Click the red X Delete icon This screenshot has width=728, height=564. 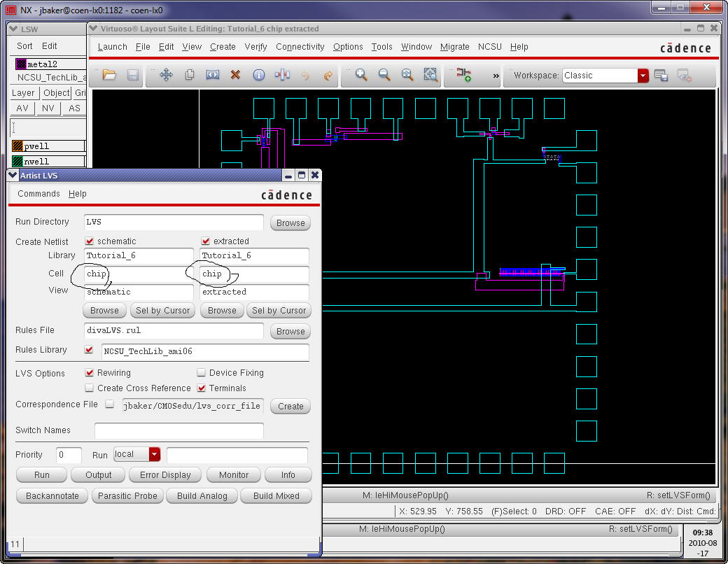tap(236, 75)
